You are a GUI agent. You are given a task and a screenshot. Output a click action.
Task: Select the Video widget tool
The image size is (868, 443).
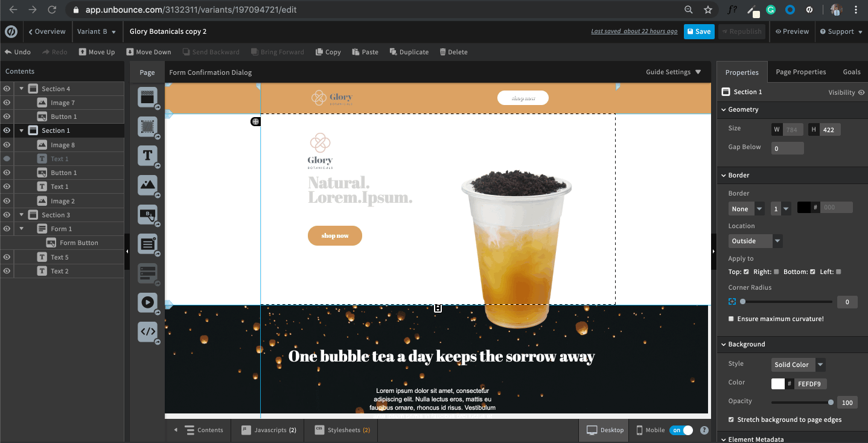[x=147, y=302]
